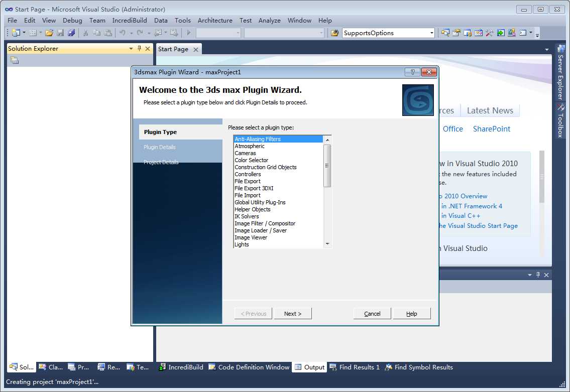
Task: Select Controllers plugin type
Action: (278, 174)
